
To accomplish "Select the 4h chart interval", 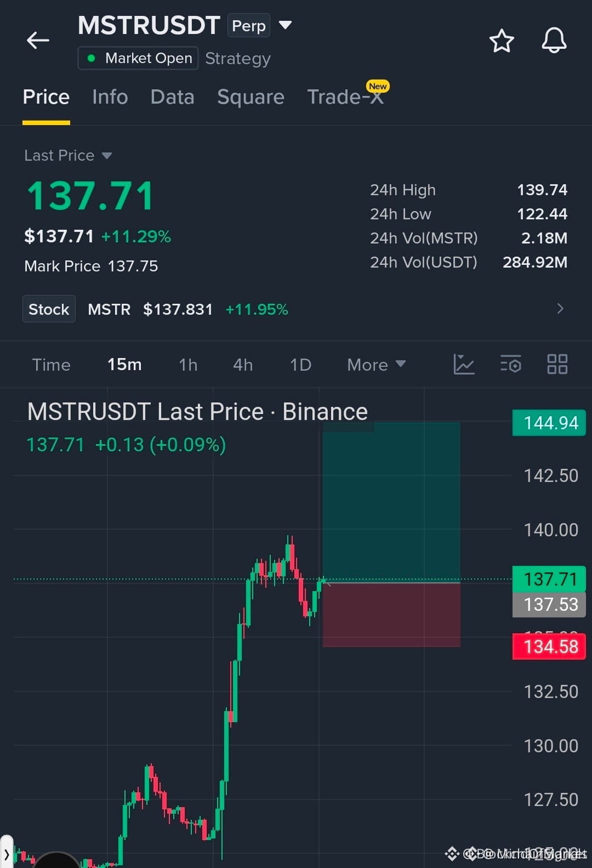I will tap(243, 365).
